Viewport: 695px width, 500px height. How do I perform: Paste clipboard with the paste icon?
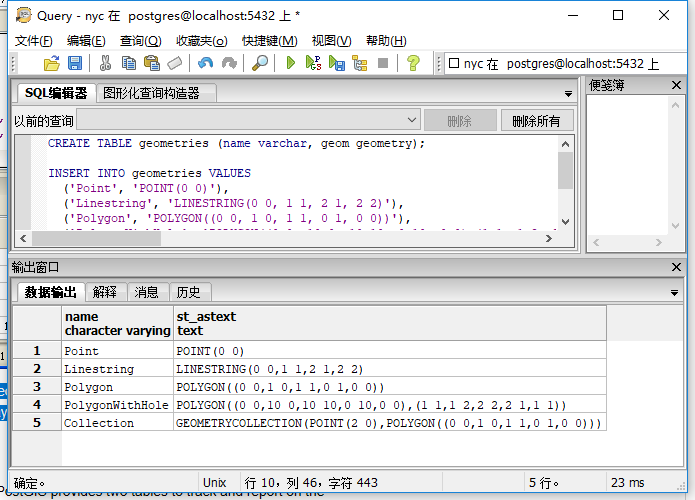[152, 63]
